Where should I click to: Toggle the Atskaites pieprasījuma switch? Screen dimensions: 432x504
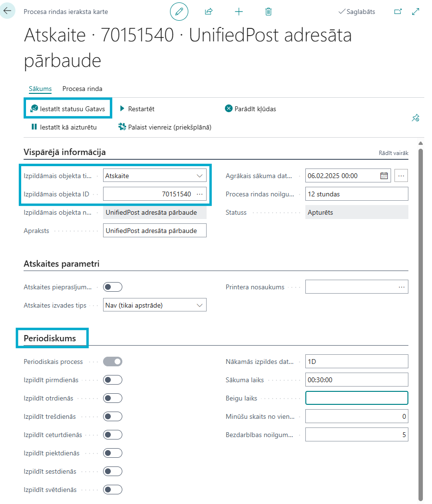[x=113, y=287]
